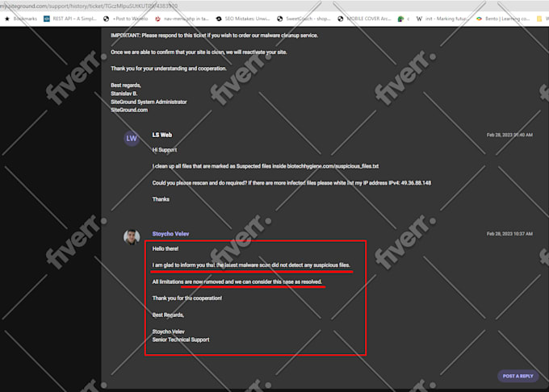The height and width of the screenshot is (392, 549).
Task: Click the 'All limitations are now removed' line
Action: coord(237,281)
